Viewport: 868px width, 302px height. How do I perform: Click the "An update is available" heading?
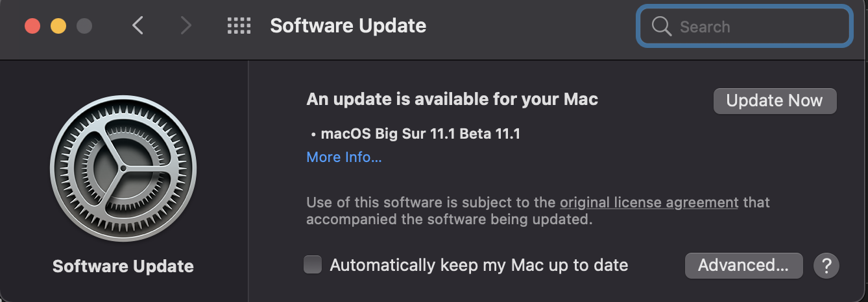[x=452, y=99]
